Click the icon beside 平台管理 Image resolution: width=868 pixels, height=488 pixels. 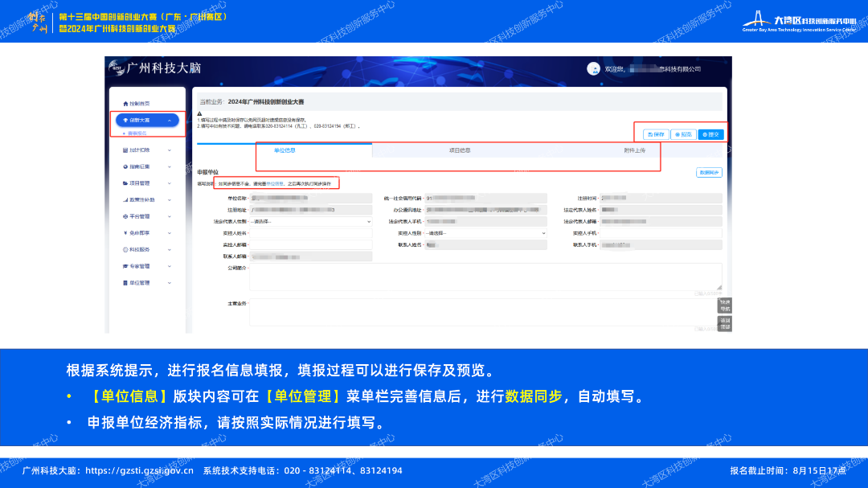[x=125, y=216]
